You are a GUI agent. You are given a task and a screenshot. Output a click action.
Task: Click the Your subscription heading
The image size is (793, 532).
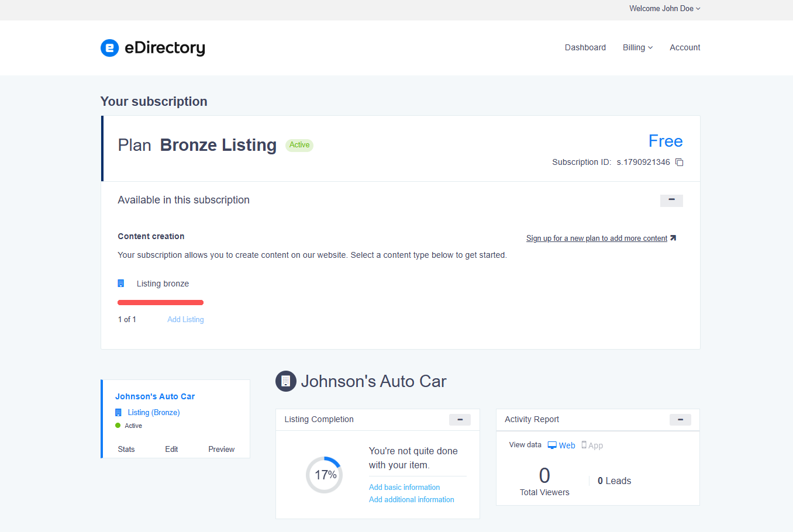pyautogui.click(x=154, y=101)
